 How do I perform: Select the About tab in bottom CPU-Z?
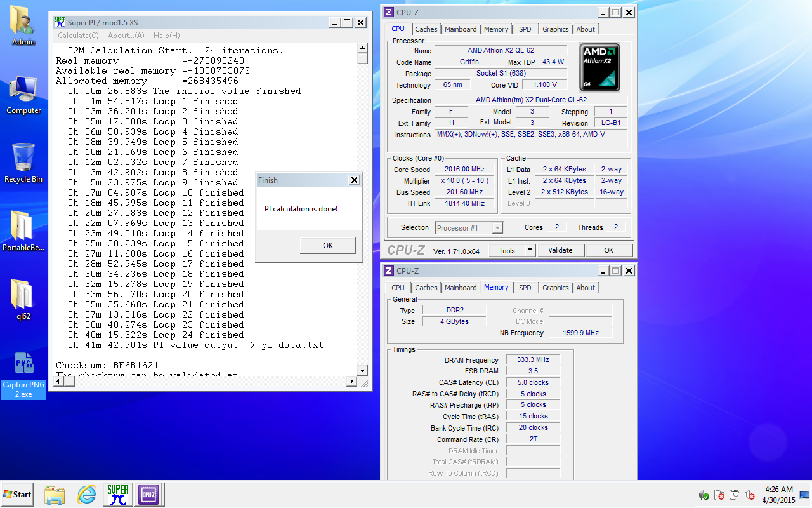(x=586, y=288)
